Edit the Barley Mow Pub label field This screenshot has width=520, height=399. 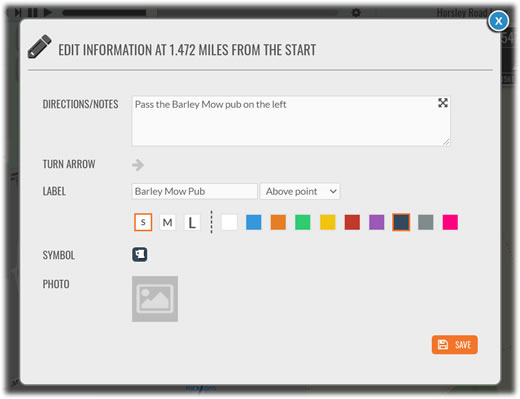click(194, 191)
